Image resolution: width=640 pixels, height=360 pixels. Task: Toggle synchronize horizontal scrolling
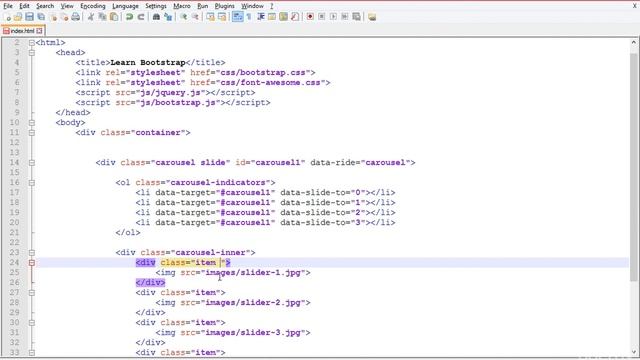[x=222, y=17]
